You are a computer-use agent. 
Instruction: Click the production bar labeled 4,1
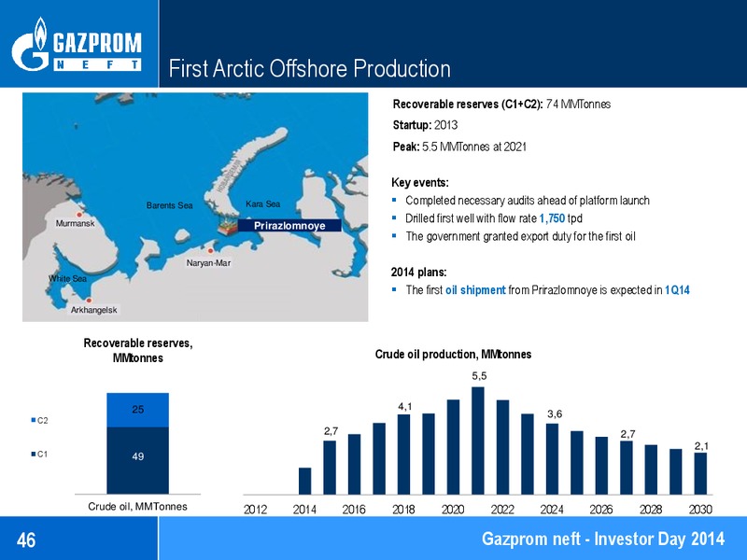click(403, 455)
